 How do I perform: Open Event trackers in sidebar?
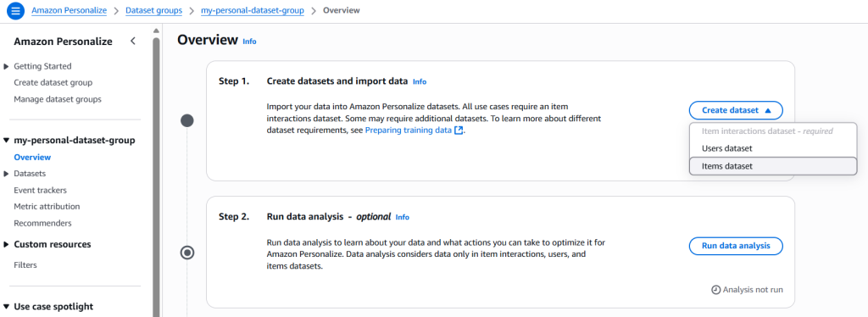41,191
